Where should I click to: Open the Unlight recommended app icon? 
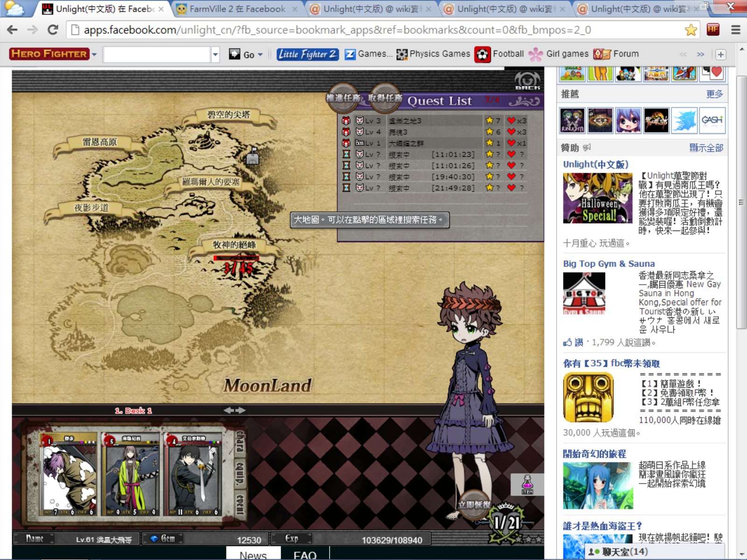click(x=572, y=120)
